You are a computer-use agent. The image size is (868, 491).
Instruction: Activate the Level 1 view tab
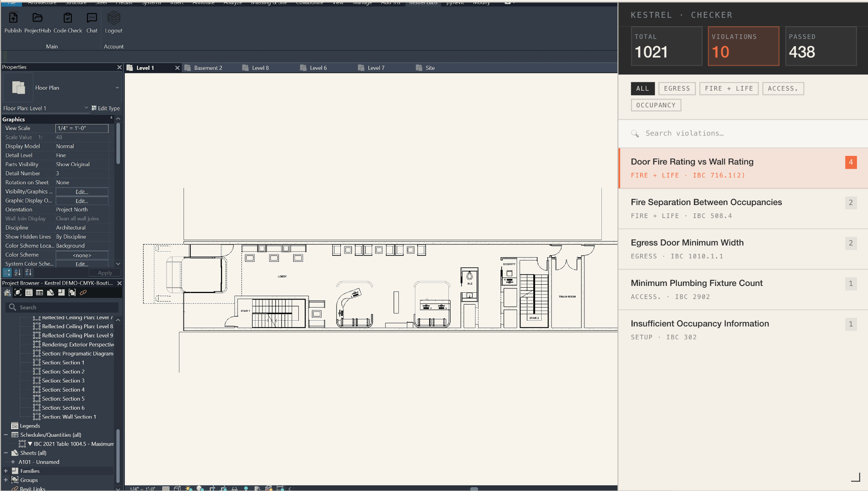145,68
